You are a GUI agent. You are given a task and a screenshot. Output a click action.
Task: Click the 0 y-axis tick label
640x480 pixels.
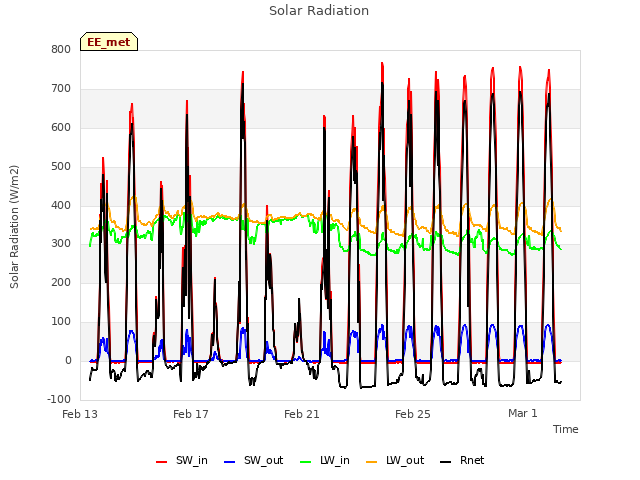[68, 360]
